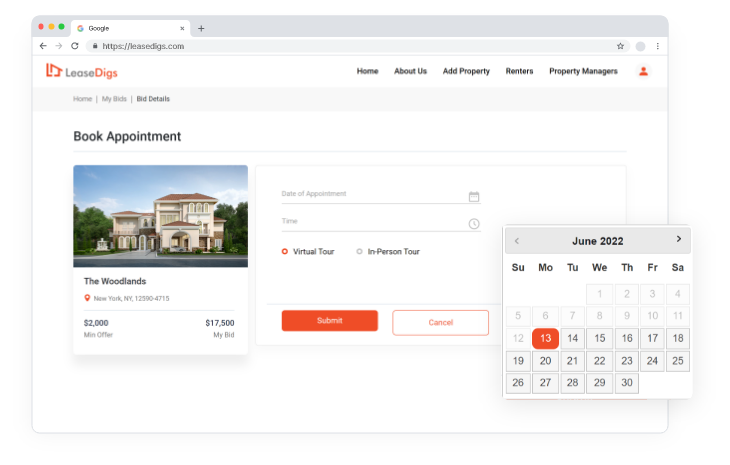Viewport: 730px width, 465px height.
Task: Open the browser profile avatar
Action: 641,46
